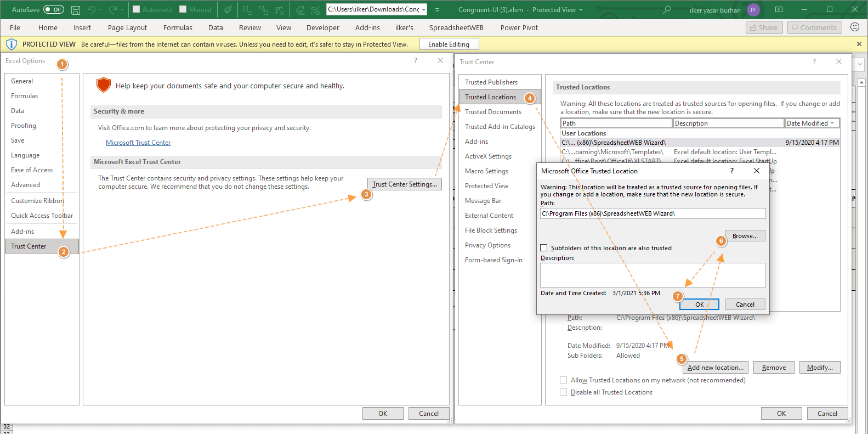Open the file path dropdown in title bar
The image size is (868, 434).
point(423,9)
